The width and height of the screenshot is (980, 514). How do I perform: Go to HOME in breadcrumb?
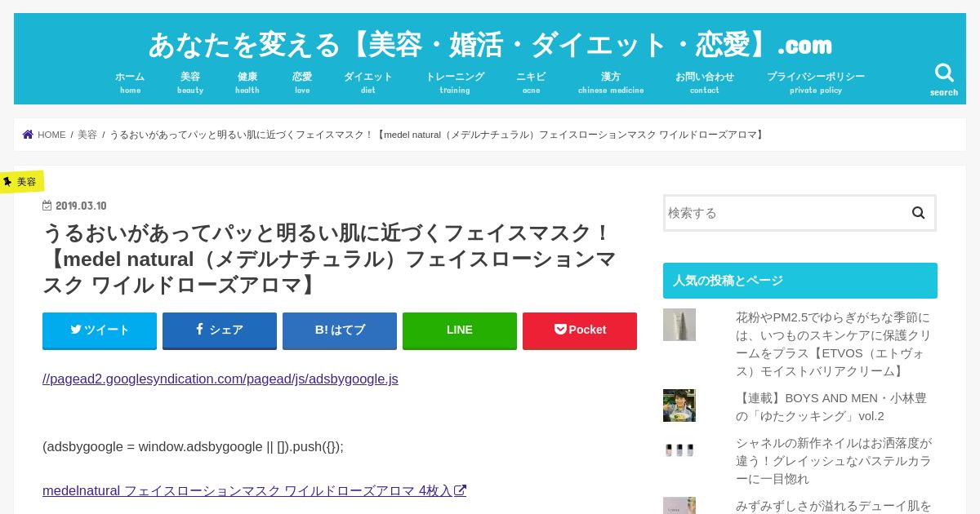(x=51, y=135)
